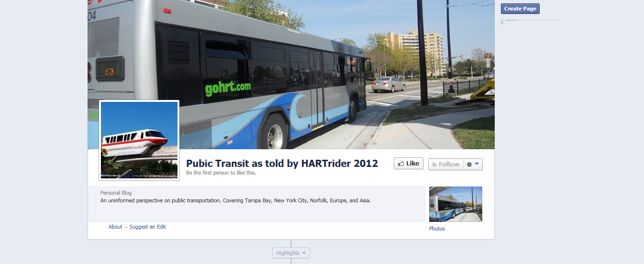Viewport: 644px width, 264px height.
Task: Click the Create Page button
Action: pyautogui.click(x=520, y=9)
